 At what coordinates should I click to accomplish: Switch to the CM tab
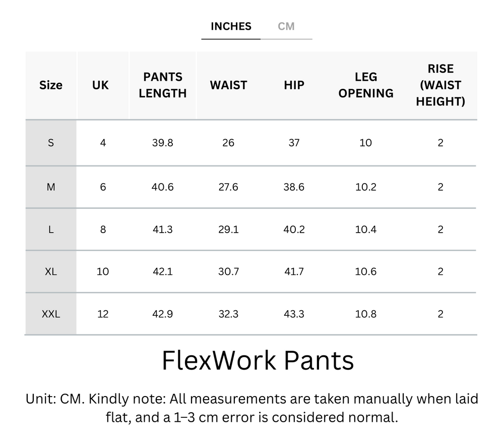tap(287, 26)
